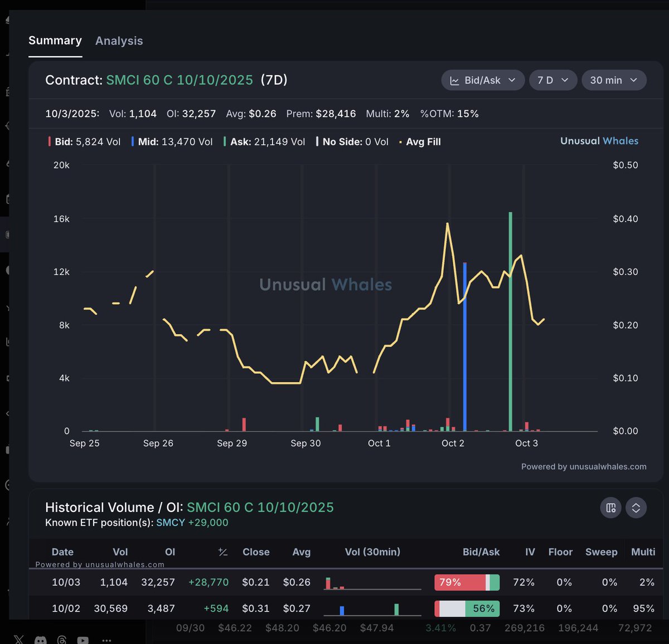Viewport: 669px width, 644px height.
Task: Click the 09/30 date in background table
Action: pos(190,628)
